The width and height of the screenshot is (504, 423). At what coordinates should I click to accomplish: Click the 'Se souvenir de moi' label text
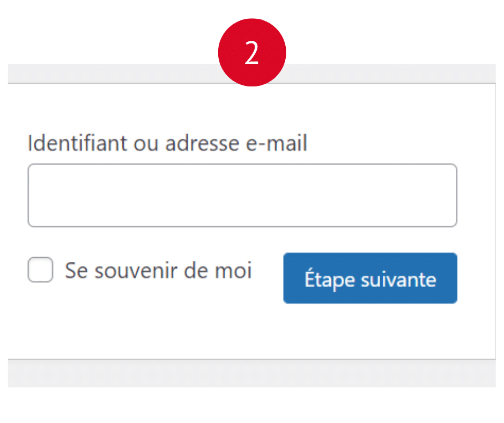(x=158, y=270)
